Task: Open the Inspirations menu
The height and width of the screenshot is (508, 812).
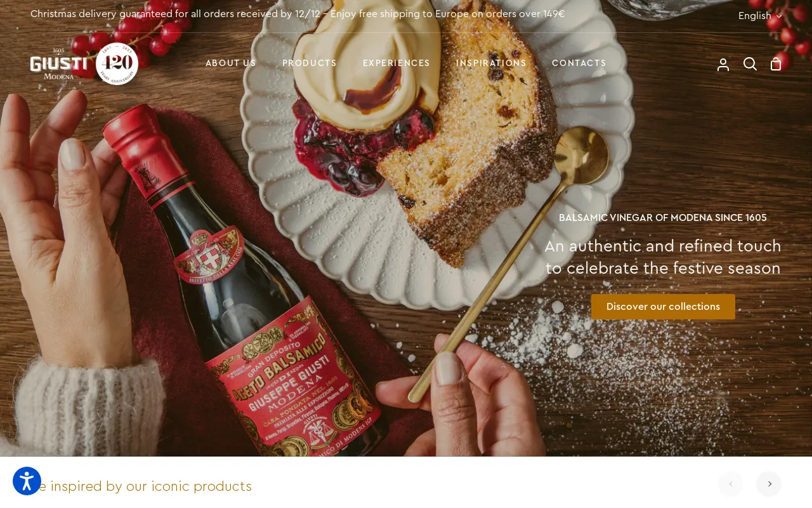Action: 491,63
